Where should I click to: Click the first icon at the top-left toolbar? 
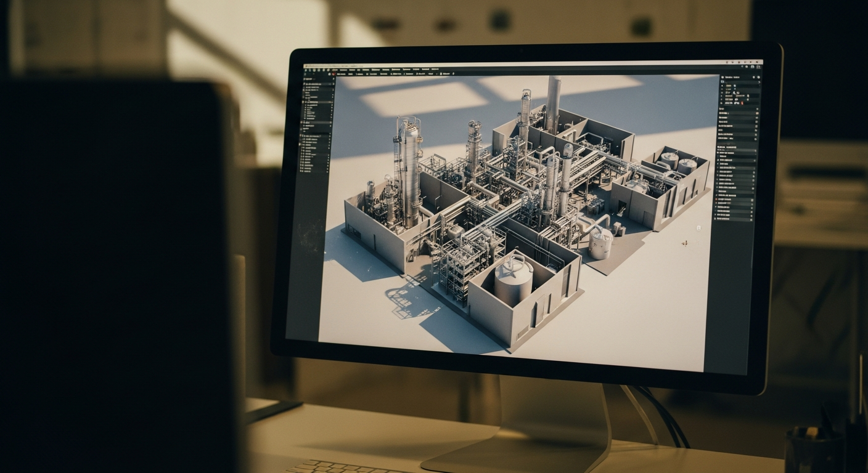pyautogui.click(x=307, y=70)
